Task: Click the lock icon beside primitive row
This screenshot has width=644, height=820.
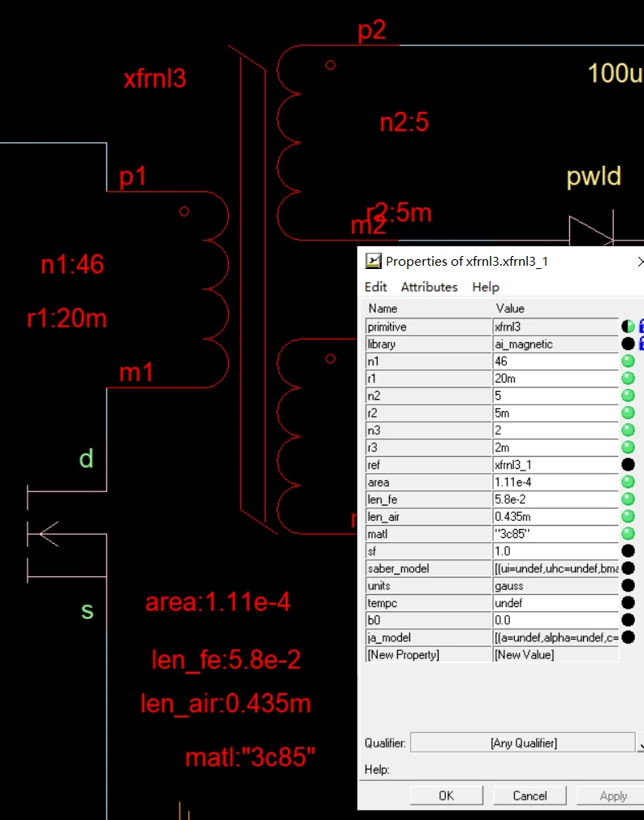Action: click(x=641, y=327)
